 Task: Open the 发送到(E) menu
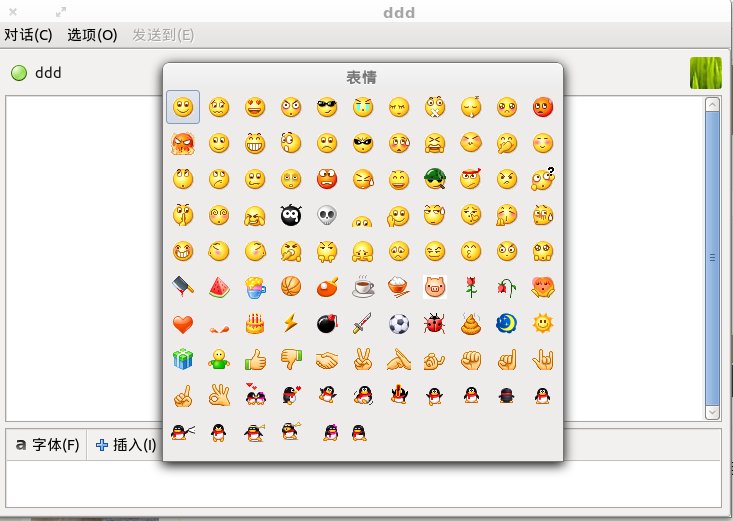(x=163, y=35)
